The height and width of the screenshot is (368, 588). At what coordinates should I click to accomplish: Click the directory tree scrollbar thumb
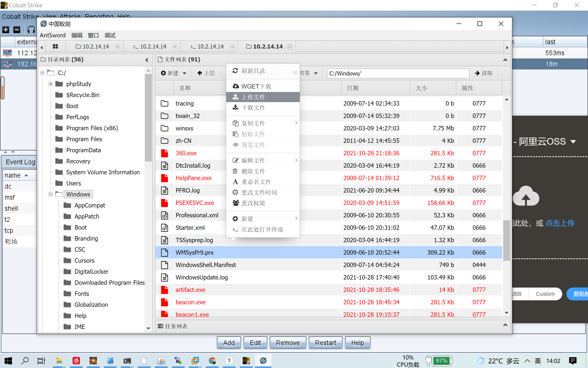pos(148,118)
